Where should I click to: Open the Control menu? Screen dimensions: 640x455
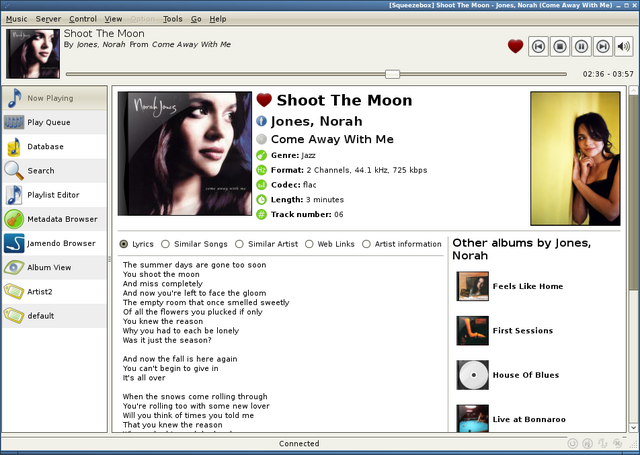[83, 19]
